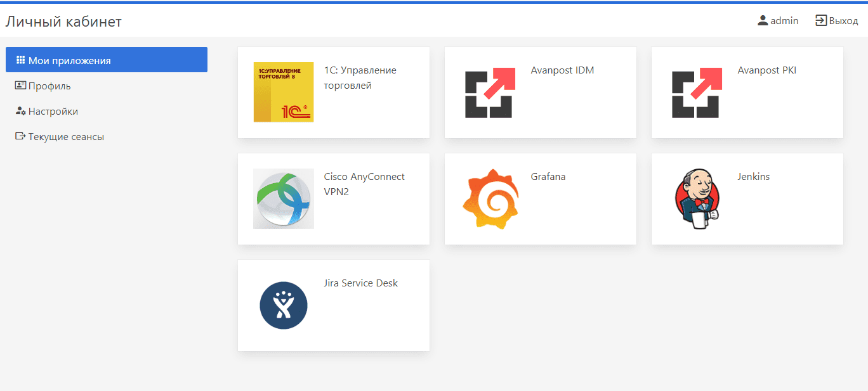Click the "Jira Service Desk" label
This screenshot has height=391, width=868.
click(x=361, y=283)
